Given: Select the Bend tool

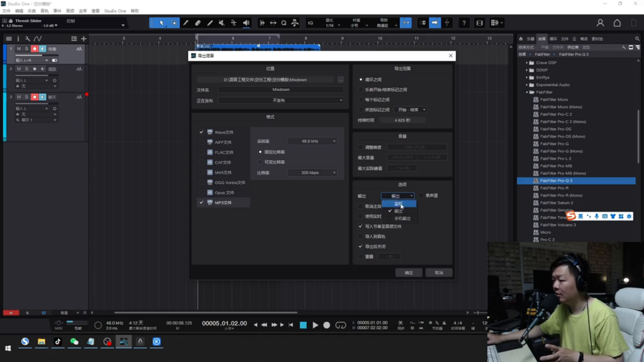Looking at the screenshot, I should click(x=234, y=23).
